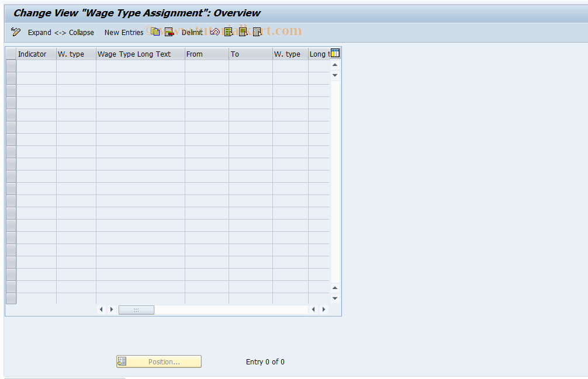
Task: Select the From column header
Action: (207, 54)
